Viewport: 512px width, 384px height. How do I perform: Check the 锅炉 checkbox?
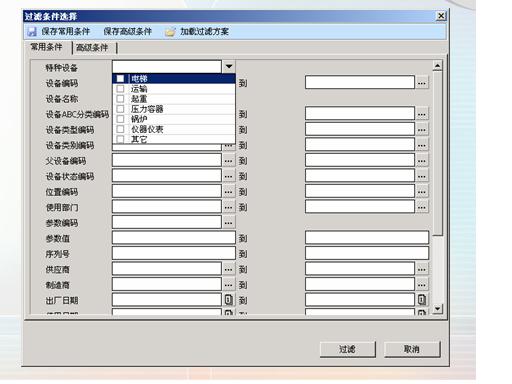(120, 119)
